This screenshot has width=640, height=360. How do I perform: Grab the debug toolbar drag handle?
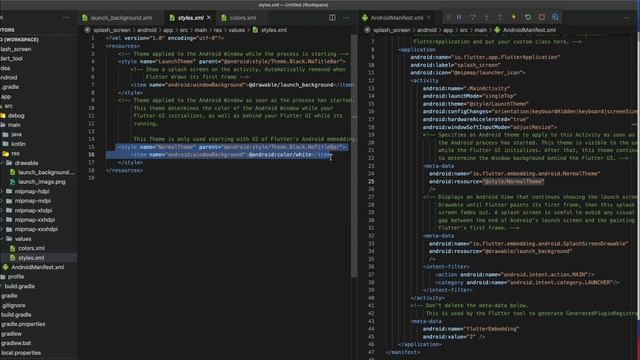449,17
